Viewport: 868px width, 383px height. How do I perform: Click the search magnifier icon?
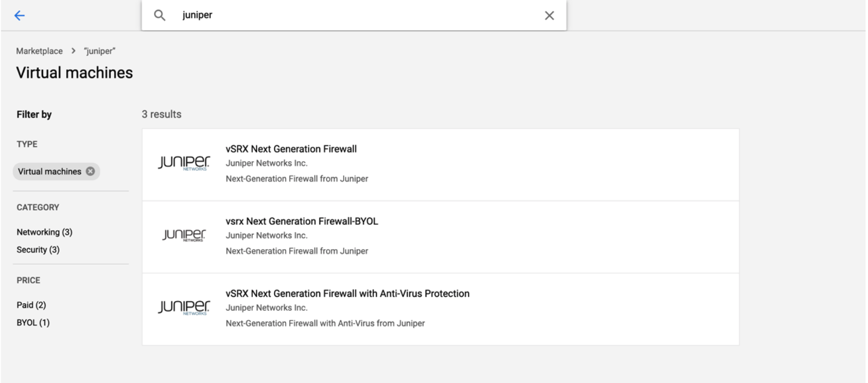pos(159,16)
